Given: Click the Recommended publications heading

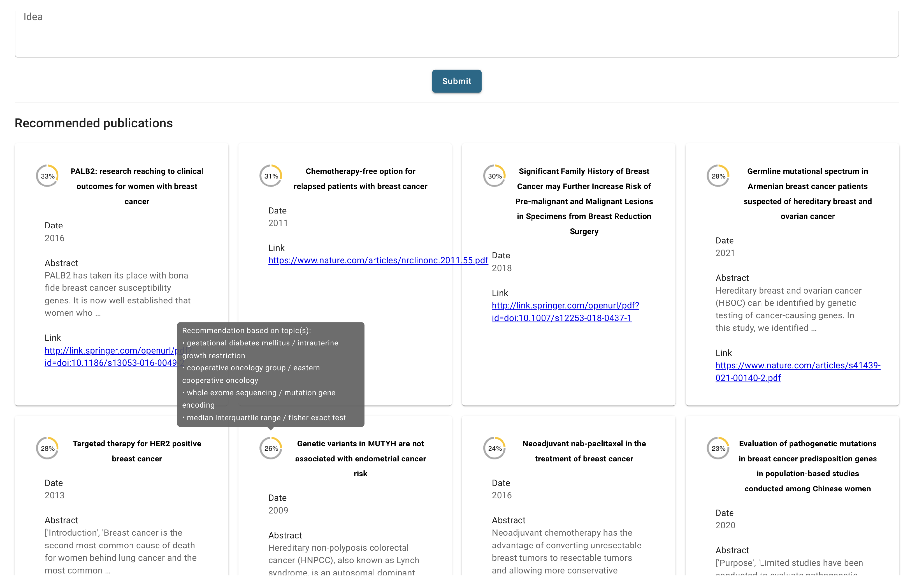Looking at the screenshot, I should click(x=94, y=123).
